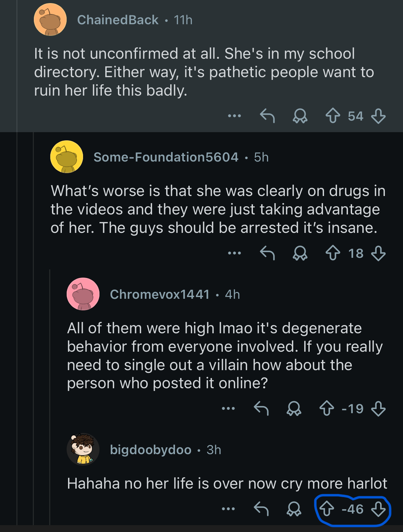403x532 pixels.
Task: Reply to Some-Foundation5604's comment
Action: point(267,253)
